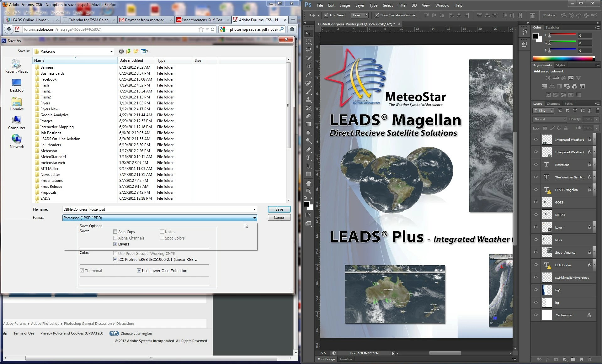Open Recent Places in Save As sidebar
Image resolution: width=602 pixels, height=364 pixels.
(x=17, y=66)
